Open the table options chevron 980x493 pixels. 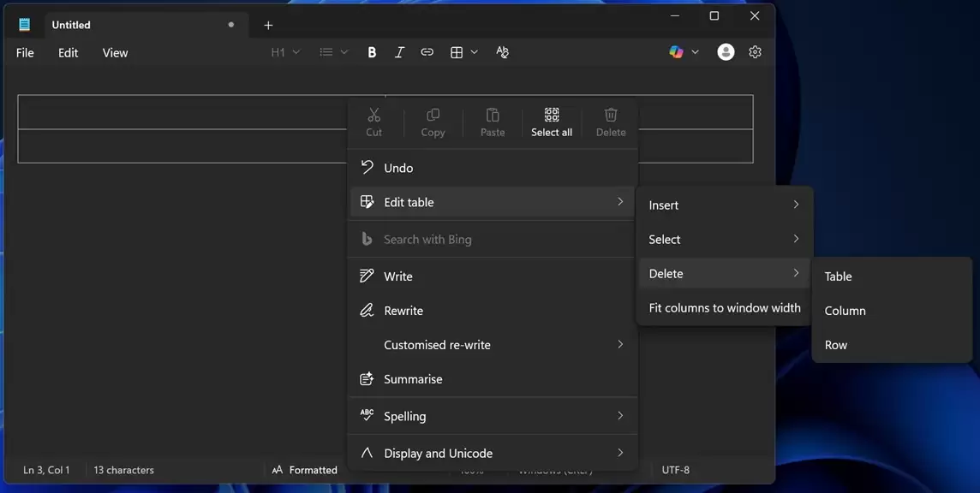point(473,51)
